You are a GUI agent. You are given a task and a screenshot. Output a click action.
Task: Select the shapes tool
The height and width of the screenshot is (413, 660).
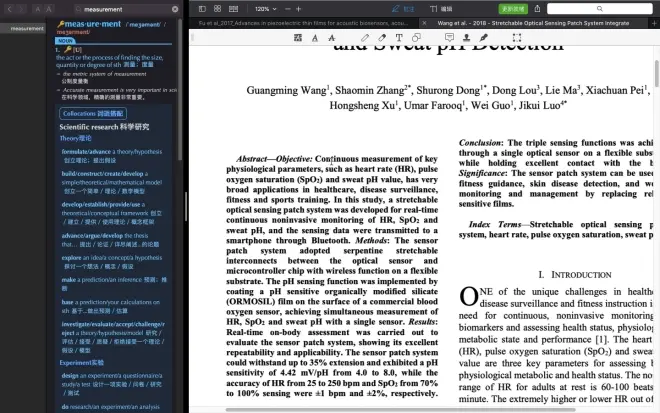click(416, 38)
